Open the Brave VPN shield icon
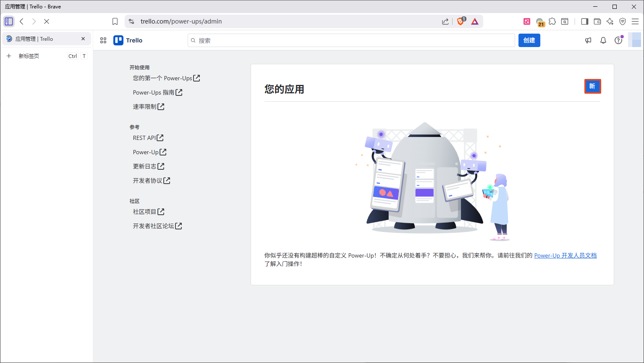This screenshot has width=644, height=363. click(x=623, y=21)
